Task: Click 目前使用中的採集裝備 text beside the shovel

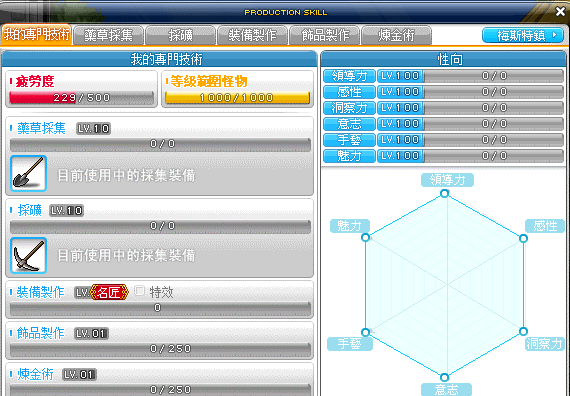Action: coord(126,176)
